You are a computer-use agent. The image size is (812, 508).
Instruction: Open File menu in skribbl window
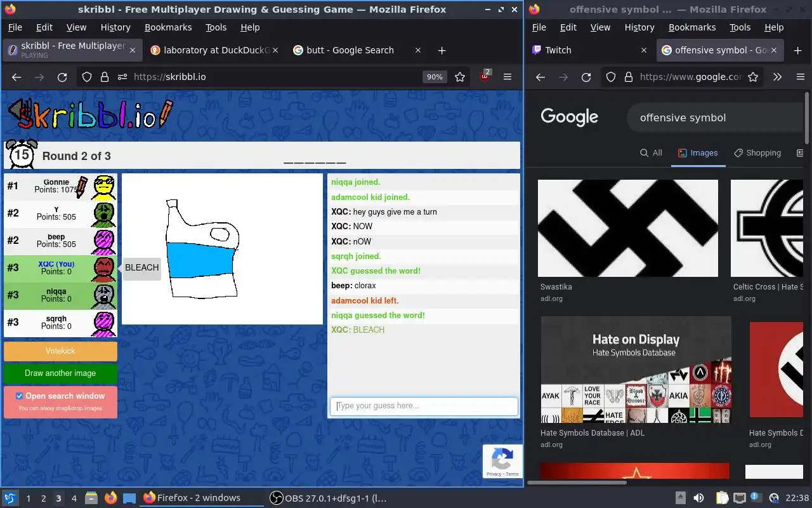pyautogui.click(x=15, y=27)
